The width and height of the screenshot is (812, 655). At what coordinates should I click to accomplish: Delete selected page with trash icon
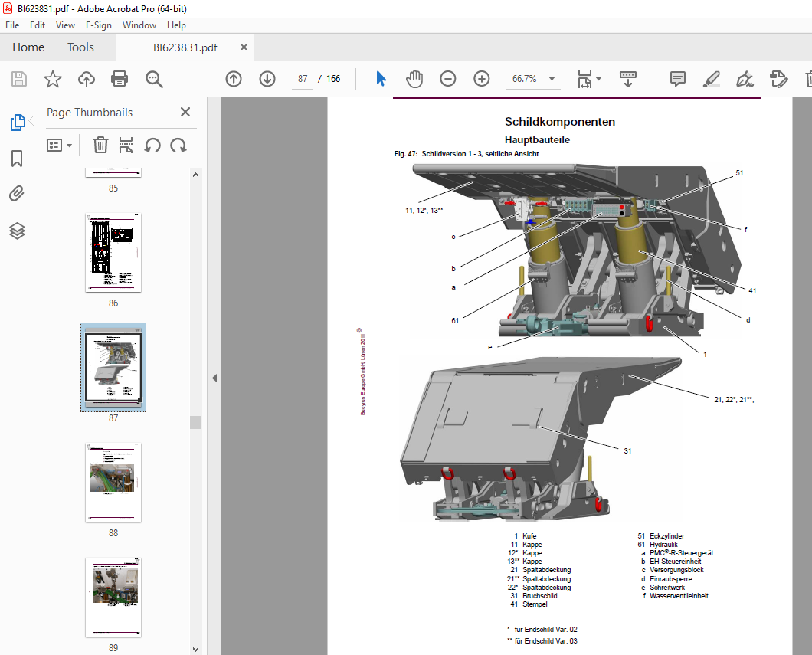(100, 145)
